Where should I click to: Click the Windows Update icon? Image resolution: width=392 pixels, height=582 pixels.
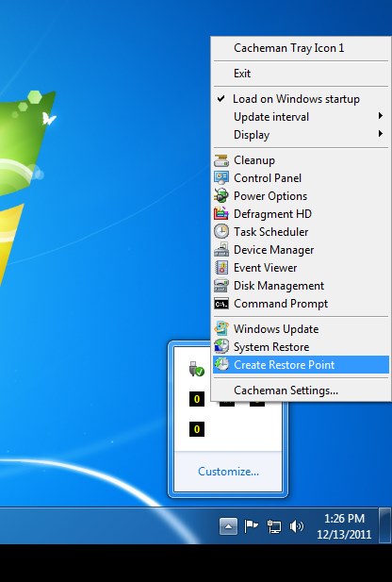point(221,329)
